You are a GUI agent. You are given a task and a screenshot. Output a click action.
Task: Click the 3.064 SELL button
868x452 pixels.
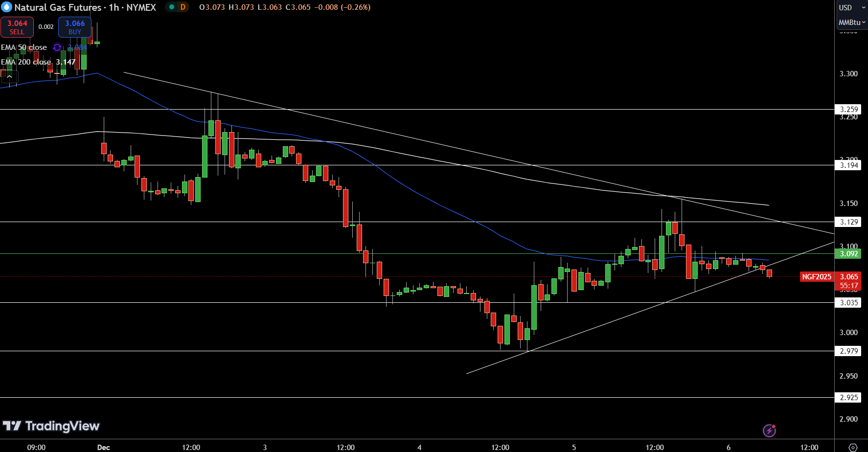tap(17, 27)
